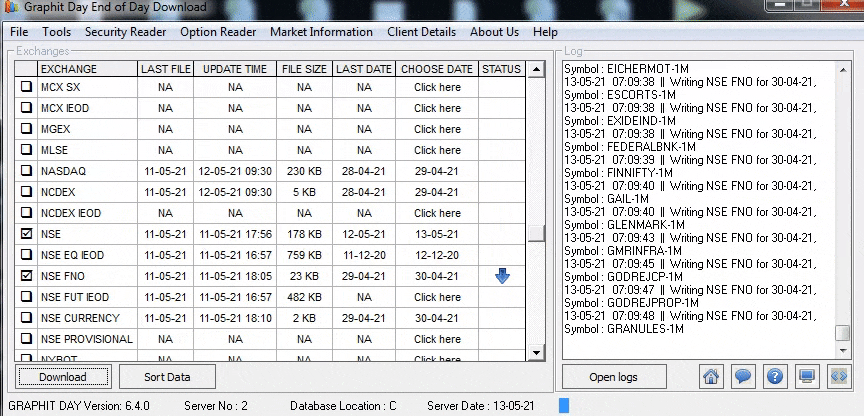
Task: Click 'Click here' date for MGEX
Action: pos(438,129)
